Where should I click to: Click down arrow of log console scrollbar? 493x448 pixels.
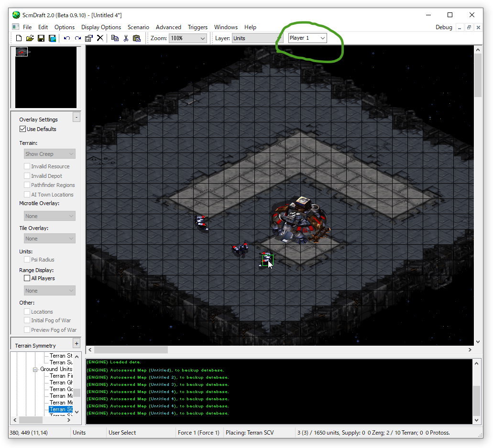(x=477, y=420)
